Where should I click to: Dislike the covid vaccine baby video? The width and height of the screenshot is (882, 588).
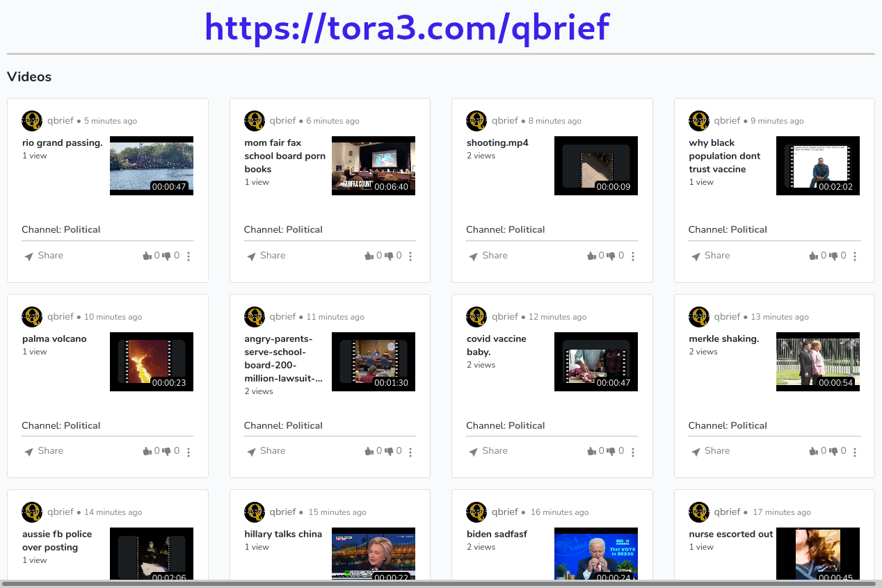click(x=611, y=451)
